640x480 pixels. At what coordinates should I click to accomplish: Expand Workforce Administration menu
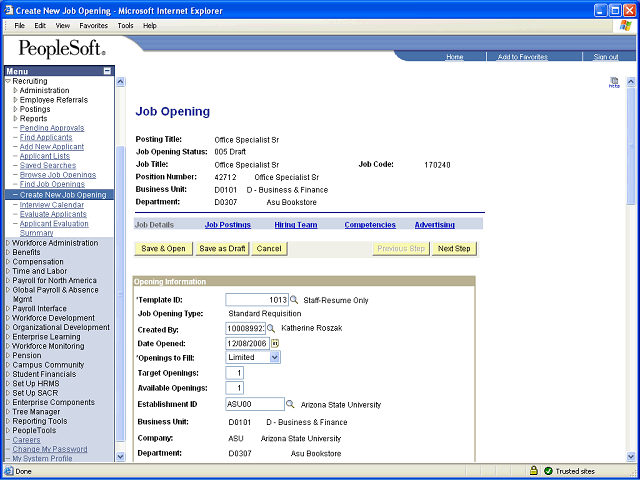pyautogui.click(x=8, y=243)
